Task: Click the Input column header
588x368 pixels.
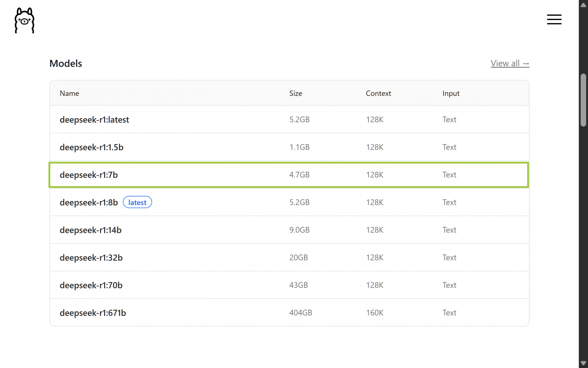Action: pyautogui.click(x=451, y=93)
